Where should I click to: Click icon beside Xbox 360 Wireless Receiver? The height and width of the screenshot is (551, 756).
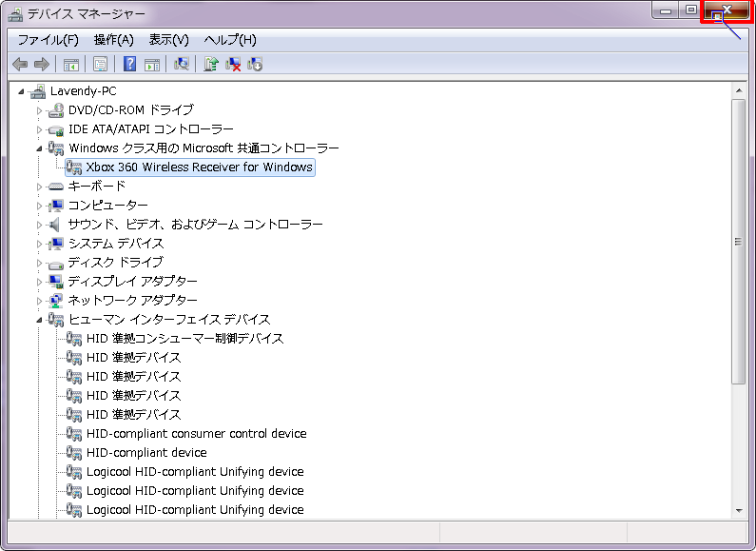(x=74, y=167)
